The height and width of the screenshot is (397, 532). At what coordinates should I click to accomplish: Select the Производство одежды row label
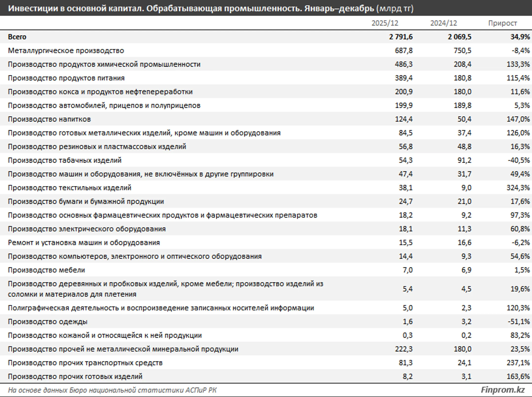48,322
